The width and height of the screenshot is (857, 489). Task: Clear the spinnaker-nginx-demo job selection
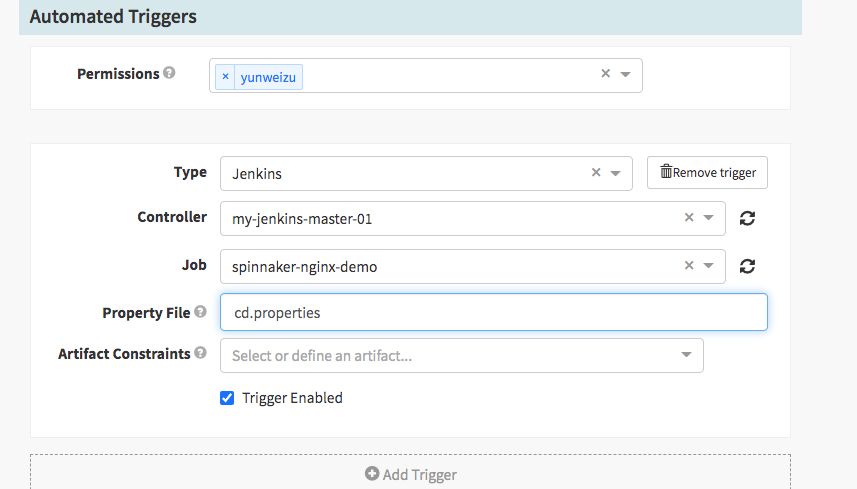(x=689, y=265)
